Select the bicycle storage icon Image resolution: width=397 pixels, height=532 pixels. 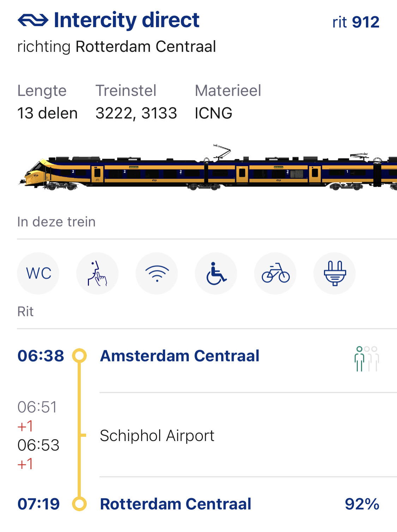click(x=275, y=273)
